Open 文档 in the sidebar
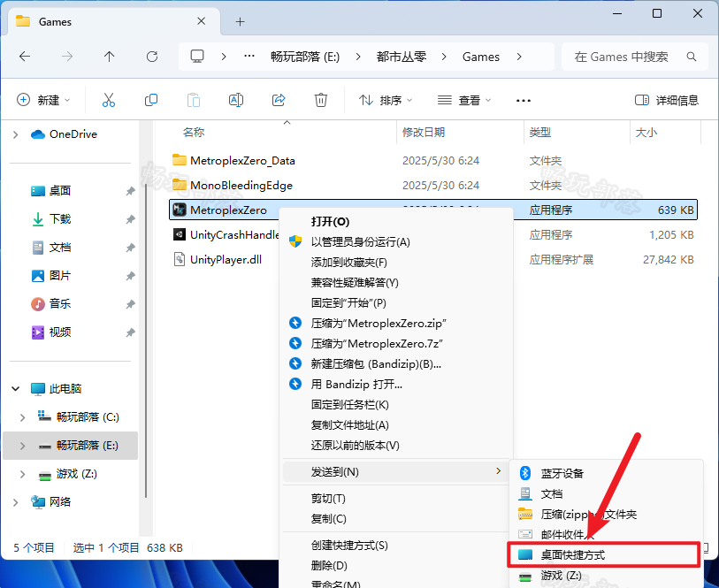719x588 pixels. coord(51,248)
